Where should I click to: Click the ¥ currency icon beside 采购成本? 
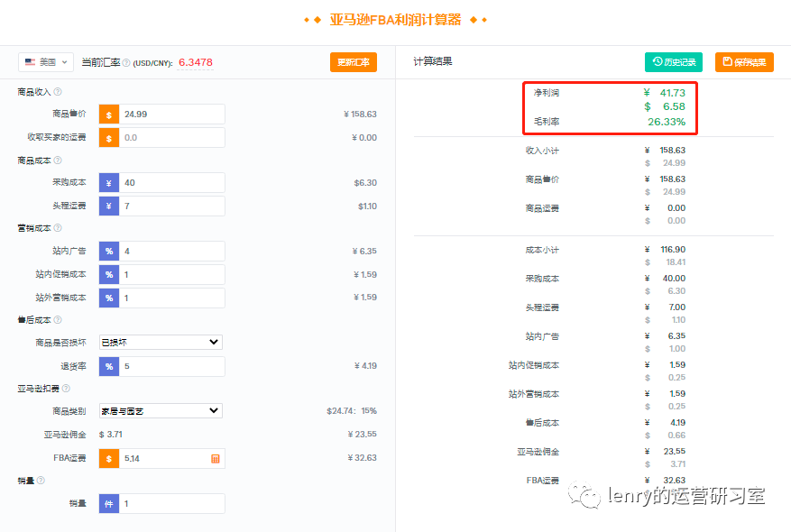click(108, 182)
